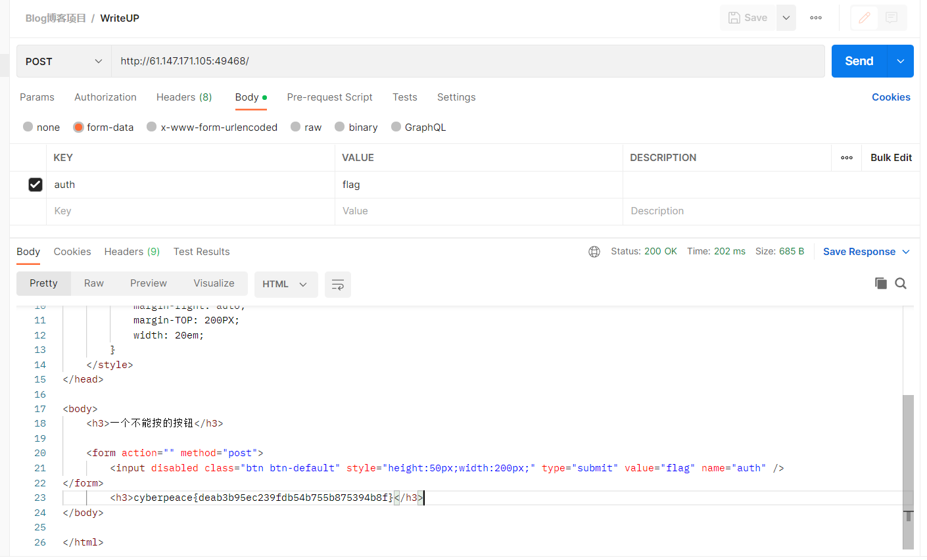Open the Pre-request Script tab
Image resolution: width=927 pixels, height=560 pixels.
click(x=329, y=97)
